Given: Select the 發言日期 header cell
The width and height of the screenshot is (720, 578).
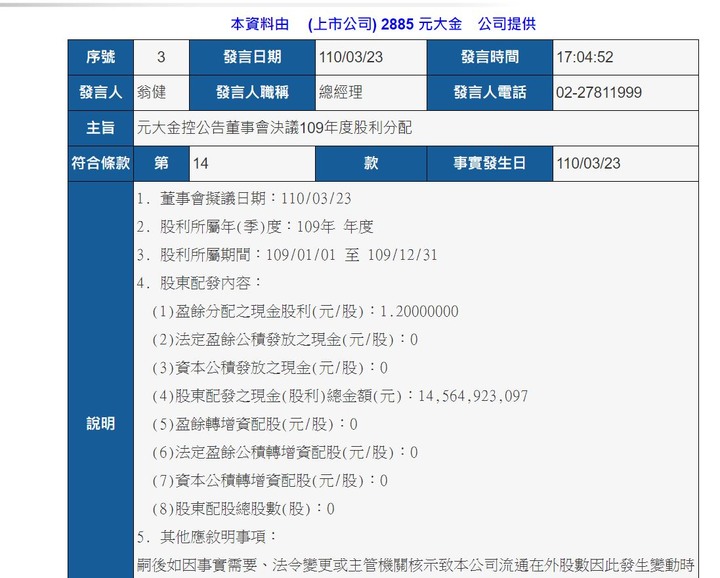Looking at the screenshot, I should pos(252,57).
